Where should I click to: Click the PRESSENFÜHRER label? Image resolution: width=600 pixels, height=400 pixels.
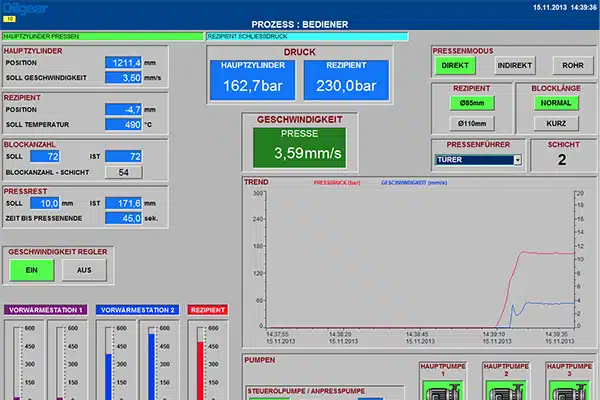tap(478, 145)
